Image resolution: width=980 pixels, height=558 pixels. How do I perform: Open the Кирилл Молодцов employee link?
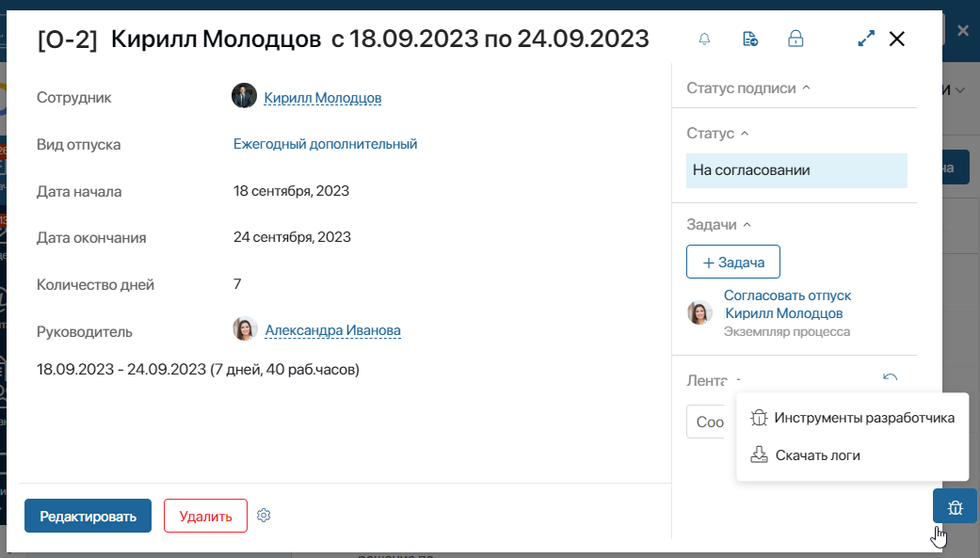[x=323, y=98]
